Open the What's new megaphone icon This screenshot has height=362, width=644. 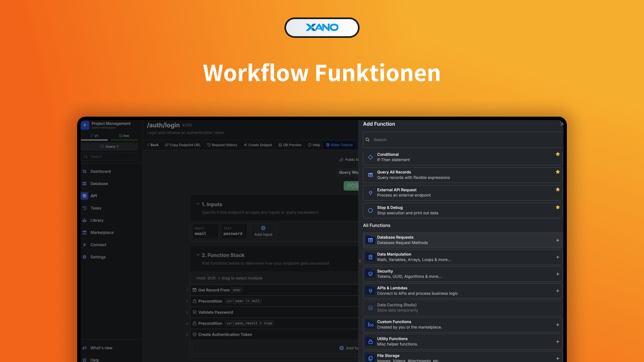(85, 348)
